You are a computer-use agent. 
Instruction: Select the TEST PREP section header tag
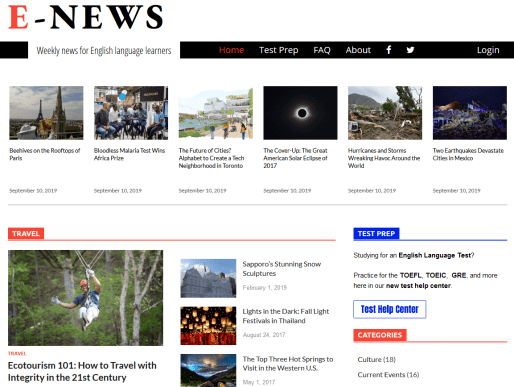pyautogui.click(x=376, y=234)
